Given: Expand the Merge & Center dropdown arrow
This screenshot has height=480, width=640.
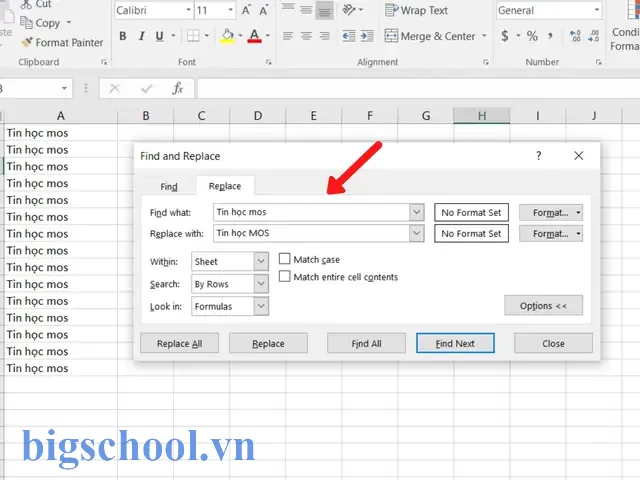Looking at the screenshot, I should [x=484, y=36].
